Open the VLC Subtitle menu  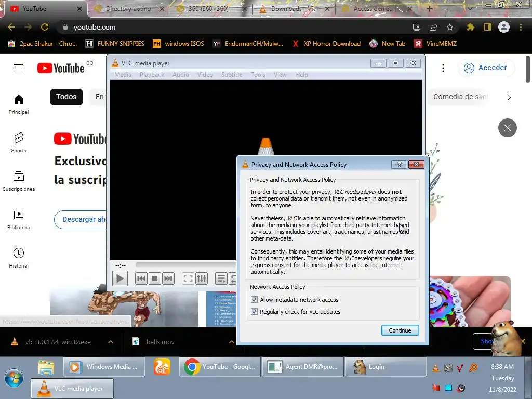[x=232, y=75]
